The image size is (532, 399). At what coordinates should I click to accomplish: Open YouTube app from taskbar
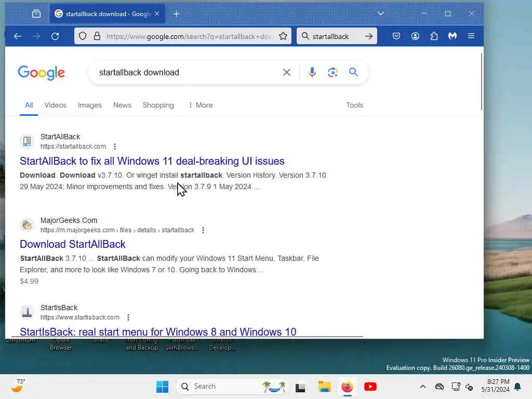click(x=370, y=387)
